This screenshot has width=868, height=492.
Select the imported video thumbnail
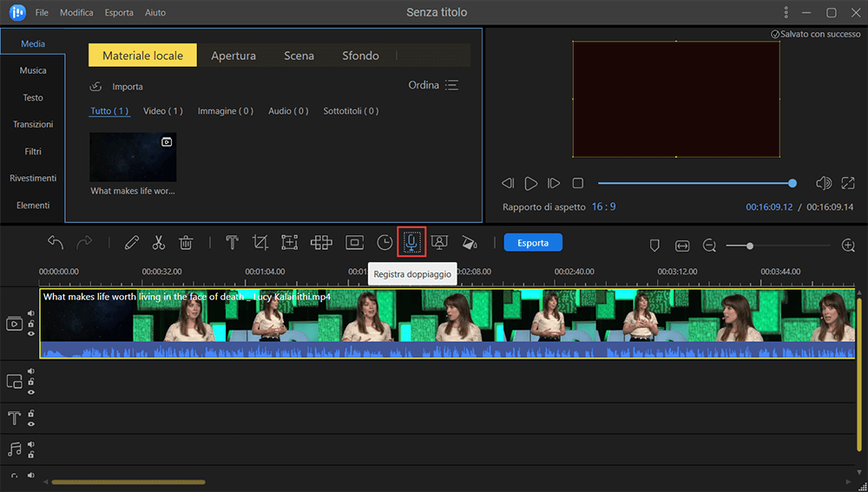(133, 157)
